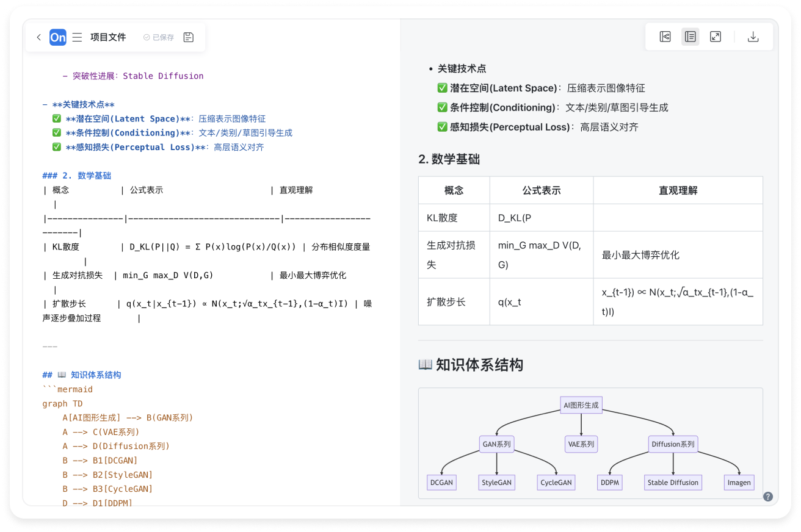The height and width of the screenshot is (532, 801).
Task: Open the help question mark bubble
Action: pos(768,497)
